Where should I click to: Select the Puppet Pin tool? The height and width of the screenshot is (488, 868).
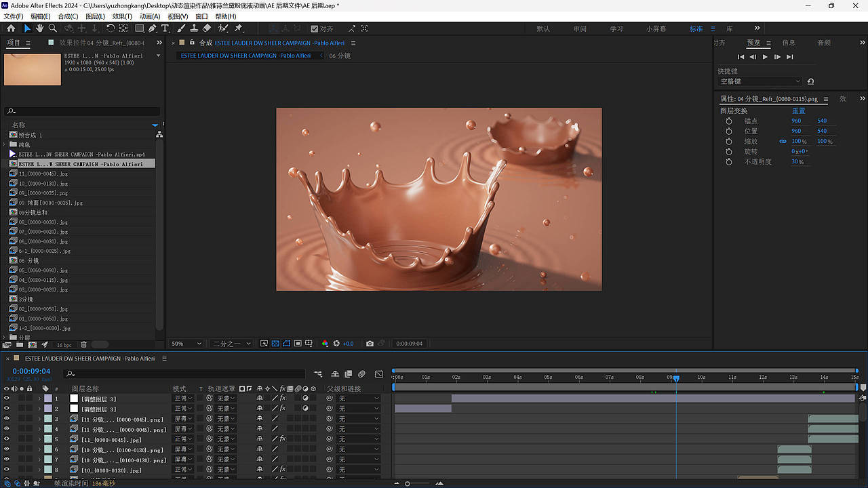(239, 28)
